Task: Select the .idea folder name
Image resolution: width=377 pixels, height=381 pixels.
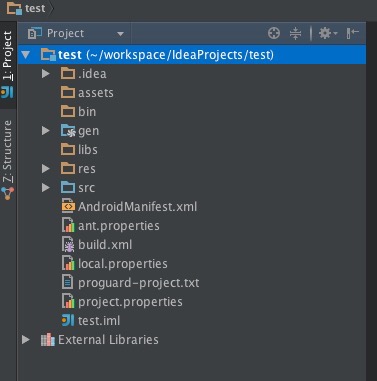Action: tap(92, 74)
